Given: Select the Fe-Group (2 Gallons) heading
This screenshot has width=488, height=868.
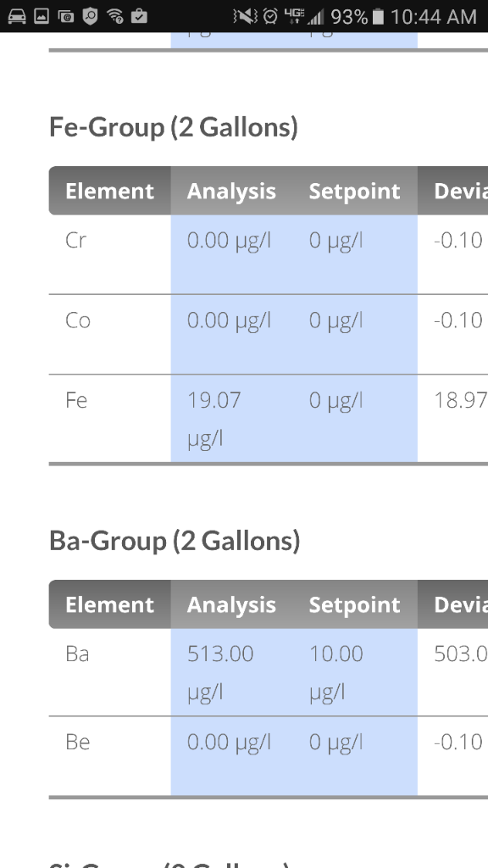Looking at the screenshot, I should [173, 127].
